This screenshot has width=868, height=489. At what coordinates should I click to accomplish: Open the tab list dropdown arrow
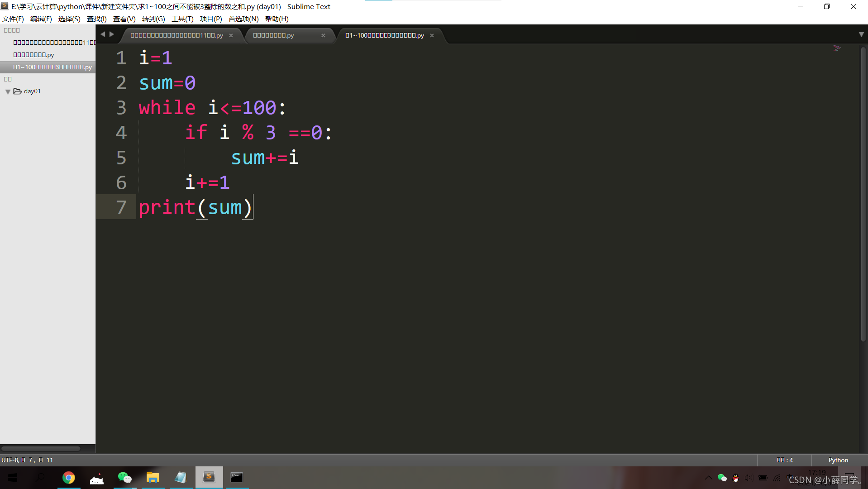(861, 34)
